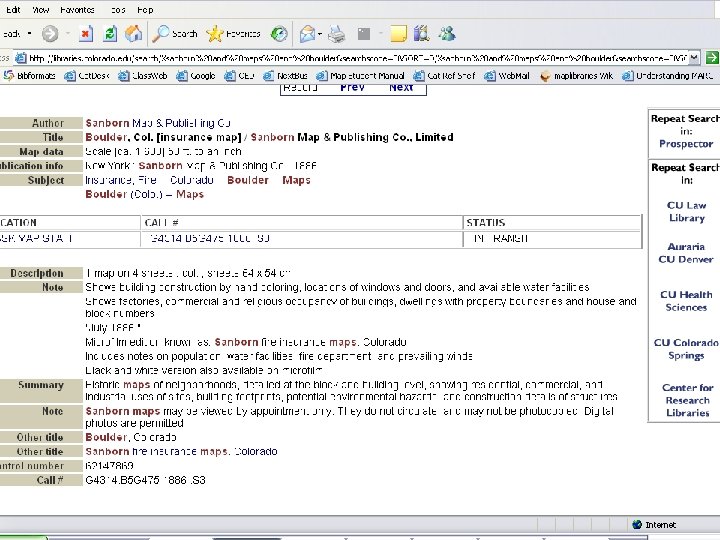Open NextBus favorites link
Image resolution: width=720 pixels, height=540 pixels.
285,76
